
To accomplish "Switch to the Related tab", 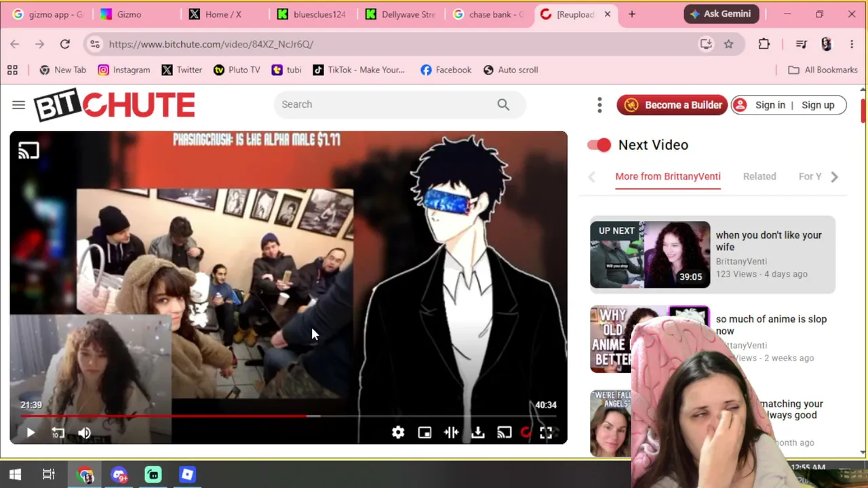I will tap(759, 176).
